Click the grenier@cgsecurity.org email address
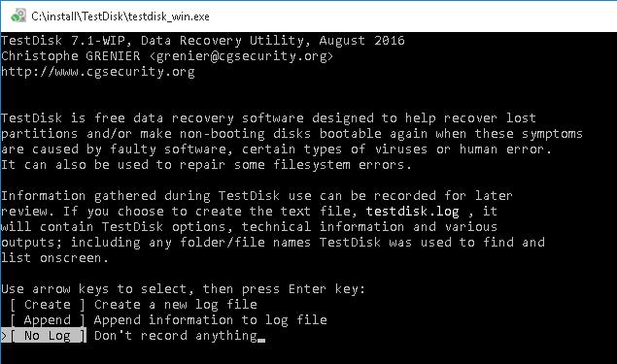This screenshot has width=617, height=364. [242, 56]
